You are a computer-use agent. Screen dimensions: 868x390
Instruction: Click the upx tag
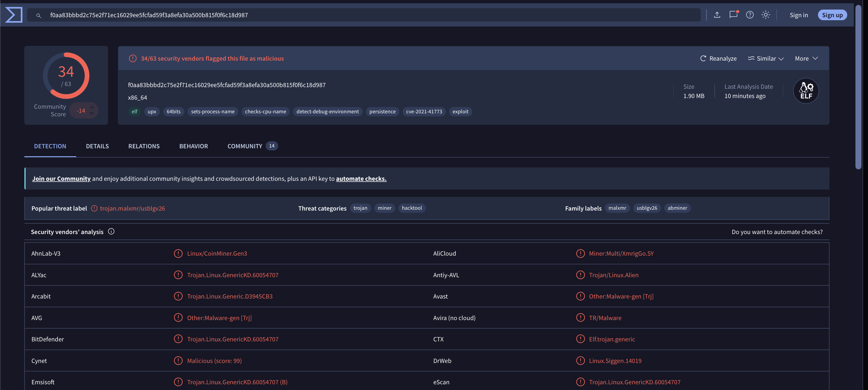coord(152,111)
